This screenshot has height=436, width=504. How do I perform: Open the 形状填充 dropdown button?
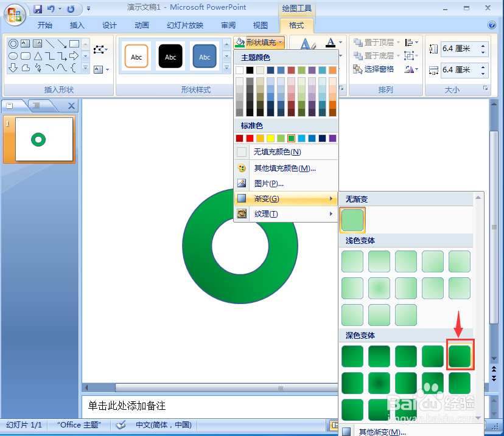(260, 43)
